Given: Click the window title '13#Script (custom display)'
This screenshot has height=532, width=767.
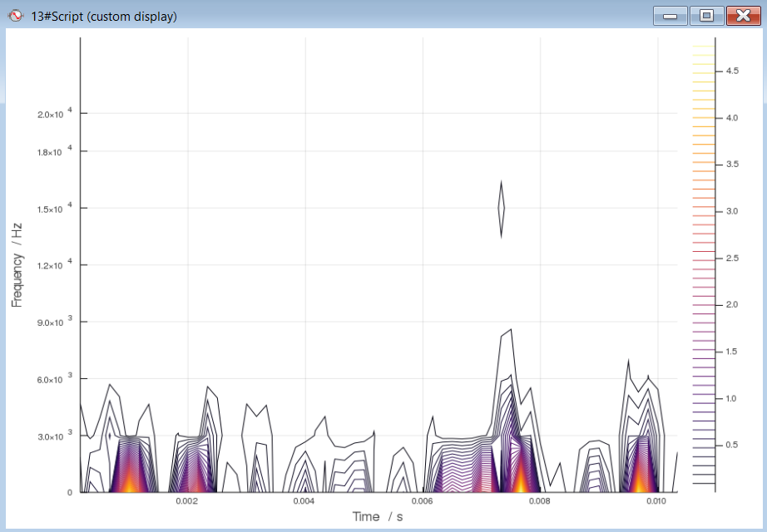Looking at the screenshot, I should (104, 17).
